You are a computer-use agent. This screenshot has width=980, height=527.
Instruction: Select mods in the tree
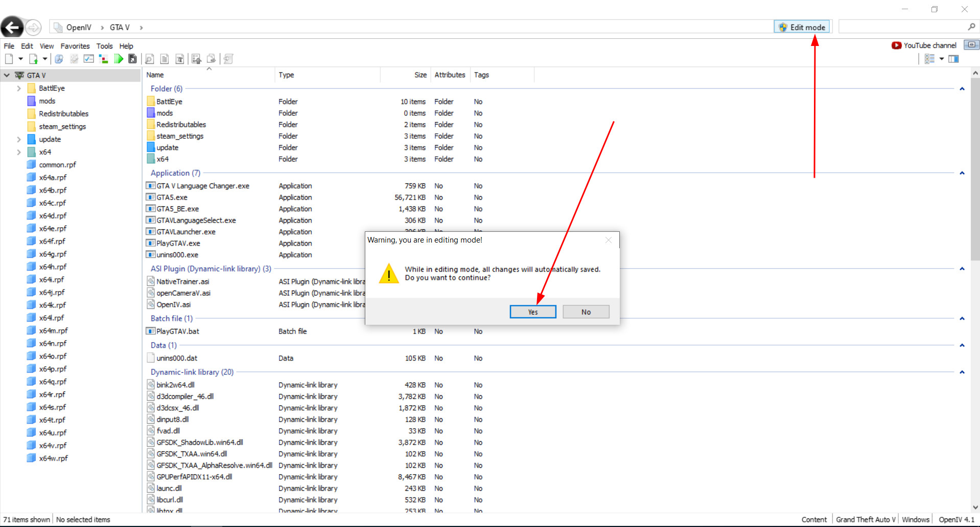click(x=47, y=101)
